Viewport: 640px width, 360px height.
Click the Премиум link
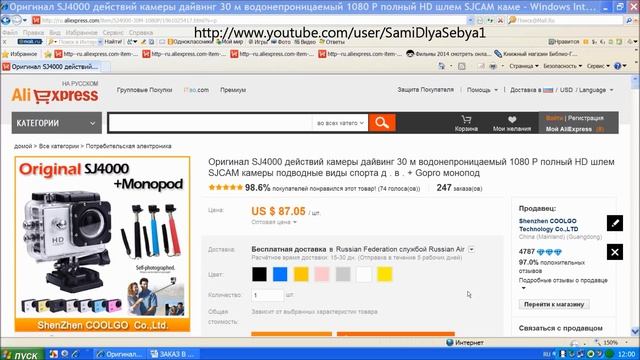(x=233, y=90)
